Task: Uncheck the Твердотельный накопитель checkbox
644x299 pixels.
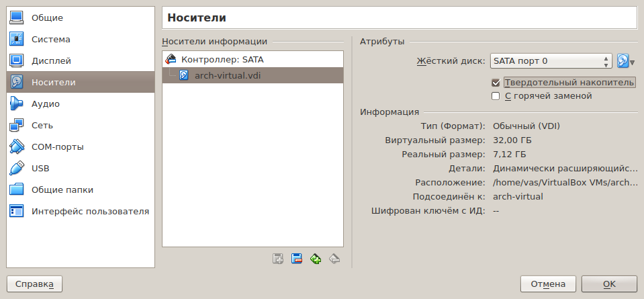Action: (496, 83)
